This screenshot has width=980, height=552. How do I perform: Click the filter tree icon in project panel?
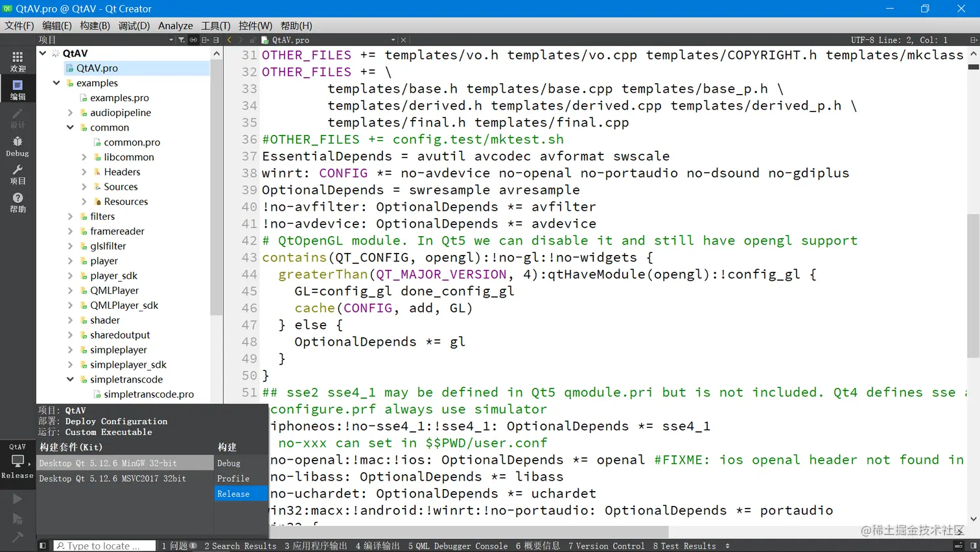coord(181,40)
